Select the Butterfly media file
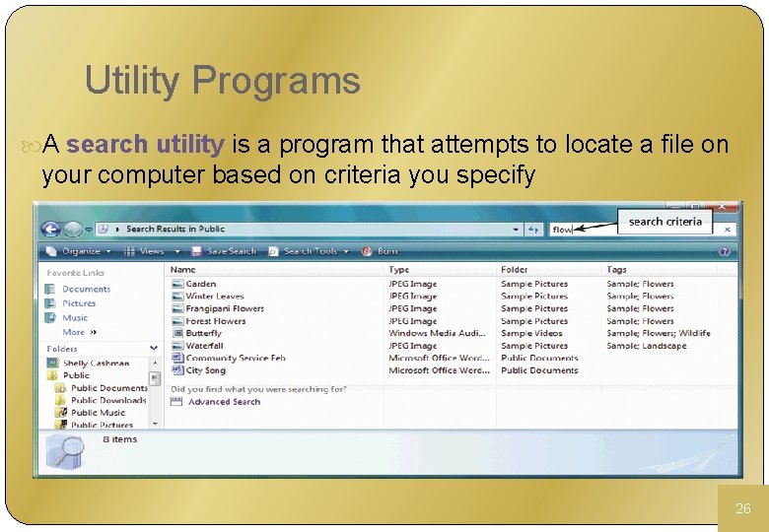The width and height of the screenshot is (769, 532). coord(203,333)
